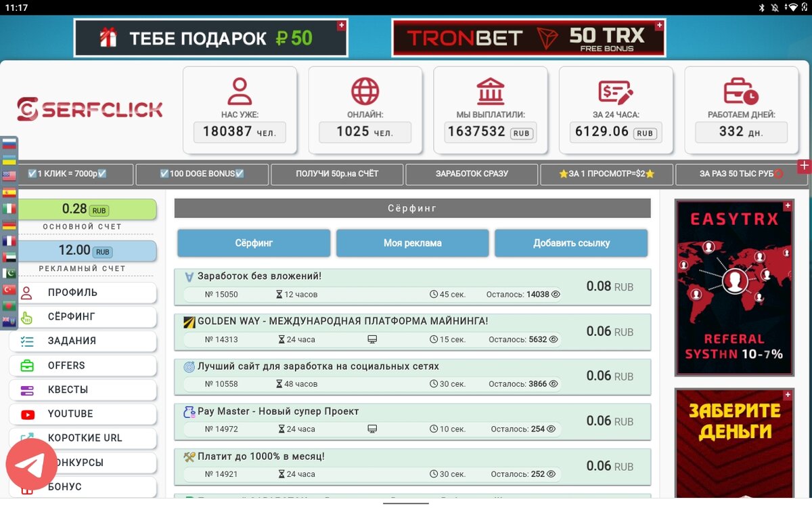Click the plus on ТЕБЕ ПОДАРОК banner
The image size is (812, 508).
(x=341, y=25)
